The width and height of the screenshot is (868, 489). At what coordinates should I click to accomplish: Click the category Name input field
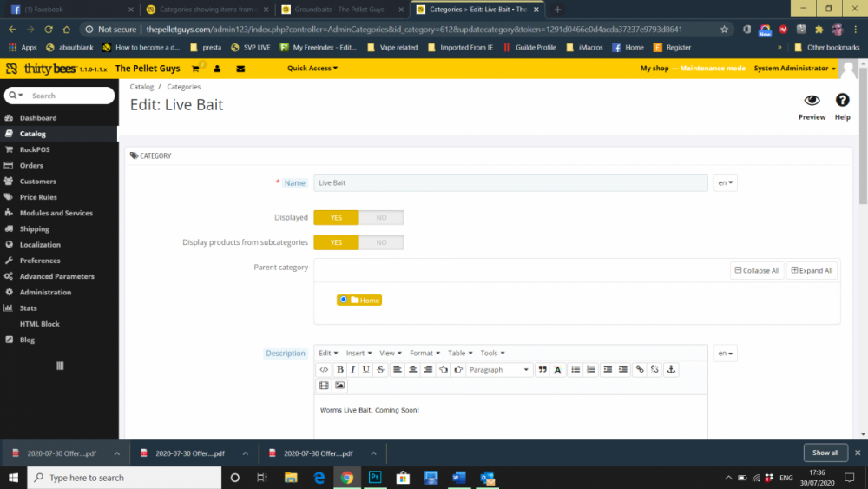(510, 182)
